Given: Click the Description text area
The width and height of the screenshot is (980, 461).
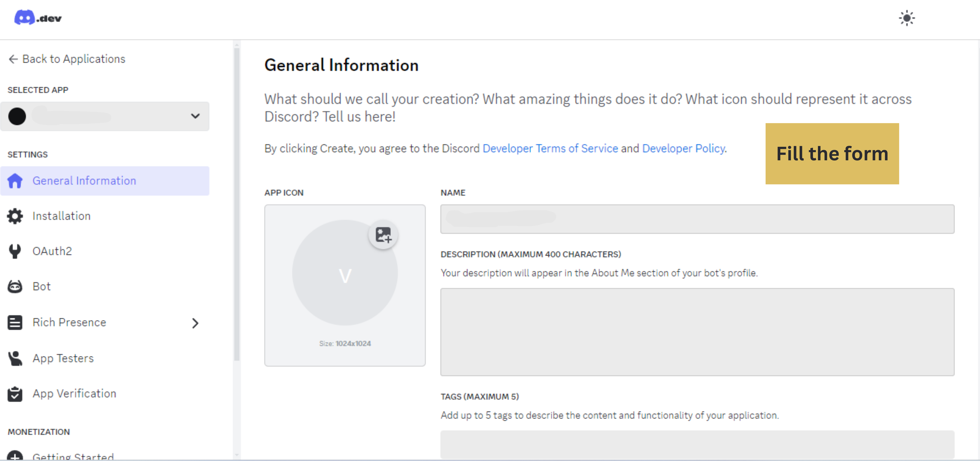Looking at the screenshot, I should (697, 332).
